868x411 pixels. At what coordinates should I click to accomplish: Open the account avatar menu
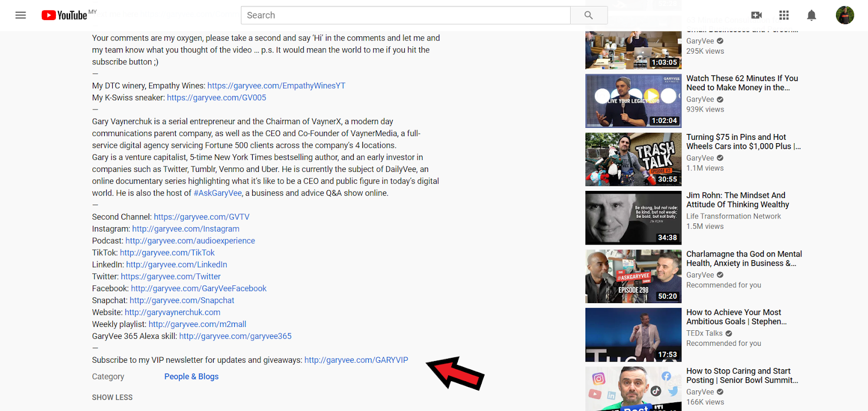pyautogui.click(x=845, y=15)
